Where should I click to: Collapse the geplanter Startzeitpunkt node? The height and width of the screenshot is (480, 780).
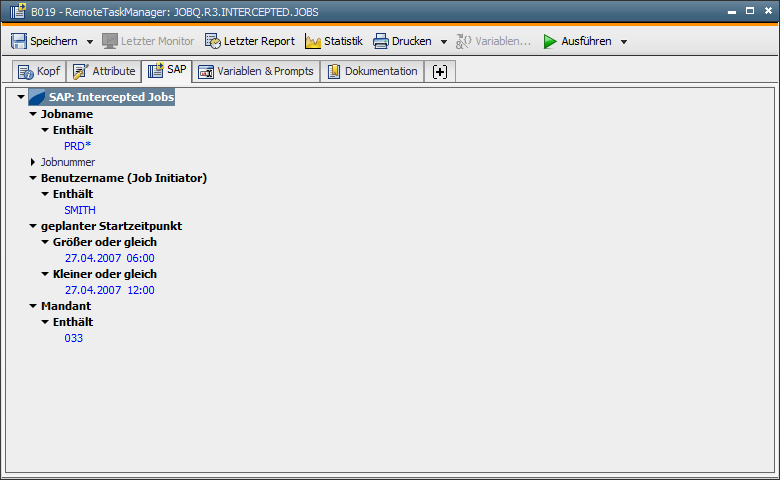(33, 226)
